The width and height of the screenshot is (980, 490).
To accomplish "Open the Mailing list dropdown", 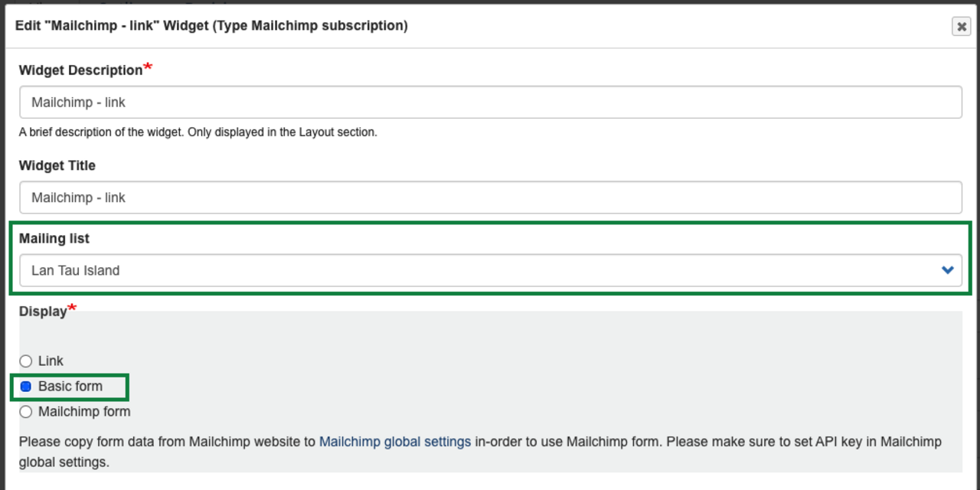I will 490,270.
